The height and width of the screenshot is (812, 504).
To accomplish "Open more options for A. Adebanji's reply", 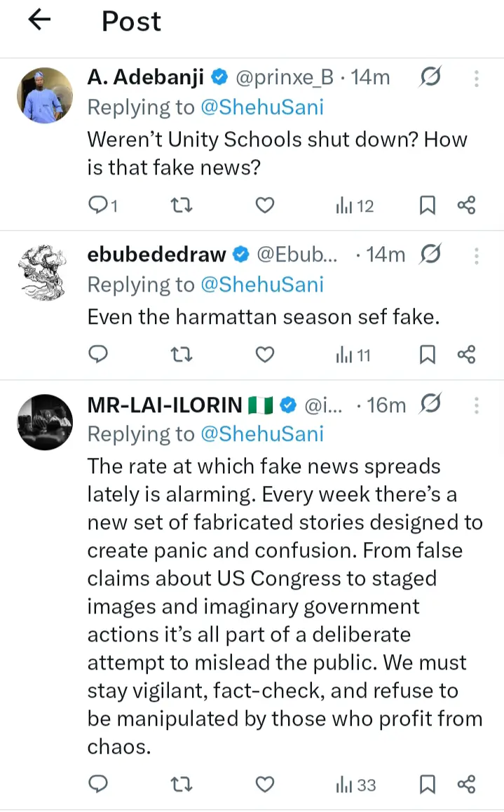I will [x=477, y=78].
